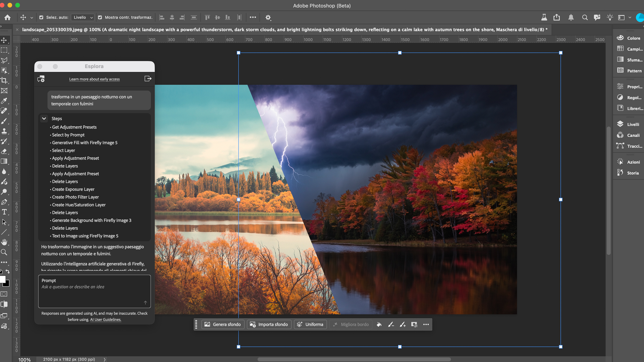Click the share export icon

(x=557, y=17)
